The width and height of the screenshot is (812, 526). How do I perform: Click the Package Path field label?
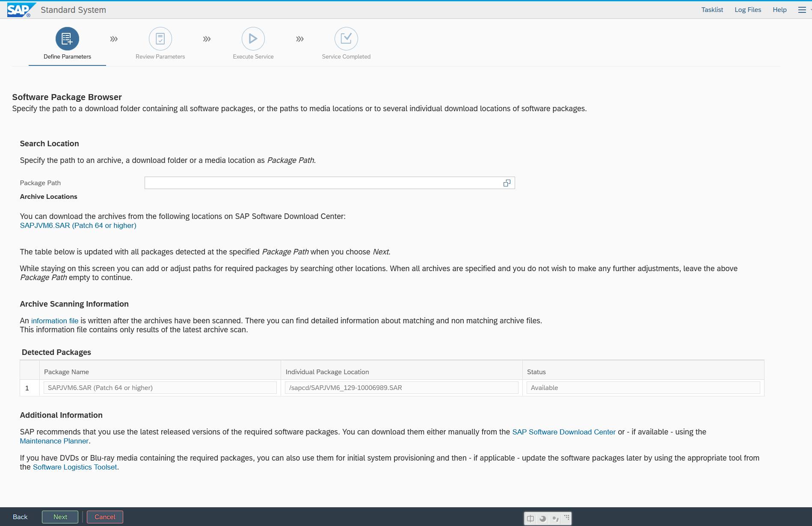tap(40, 183)
